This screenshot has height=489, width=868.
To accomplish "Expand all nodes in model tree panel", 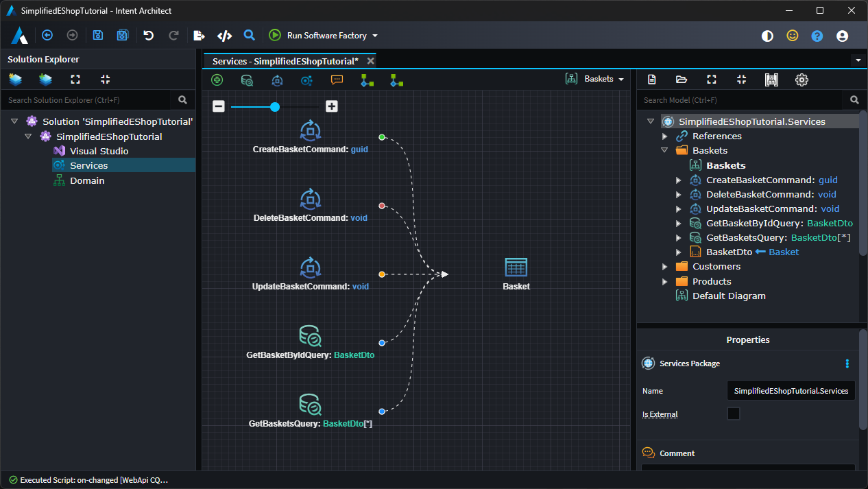I will (712, 80).
